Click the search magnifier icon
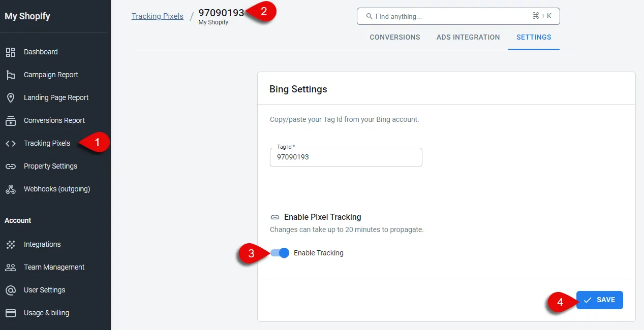 (369, 16)
